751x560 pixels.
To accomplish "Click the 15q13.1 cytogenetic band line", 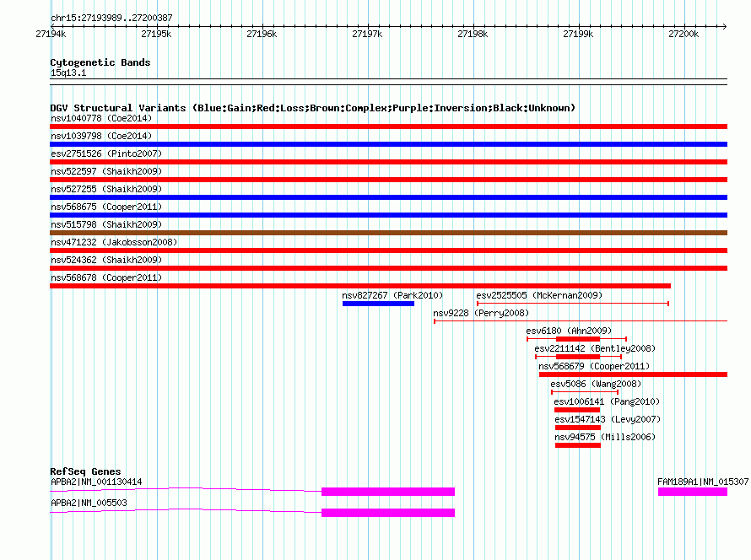I will (x=388, y=82).
